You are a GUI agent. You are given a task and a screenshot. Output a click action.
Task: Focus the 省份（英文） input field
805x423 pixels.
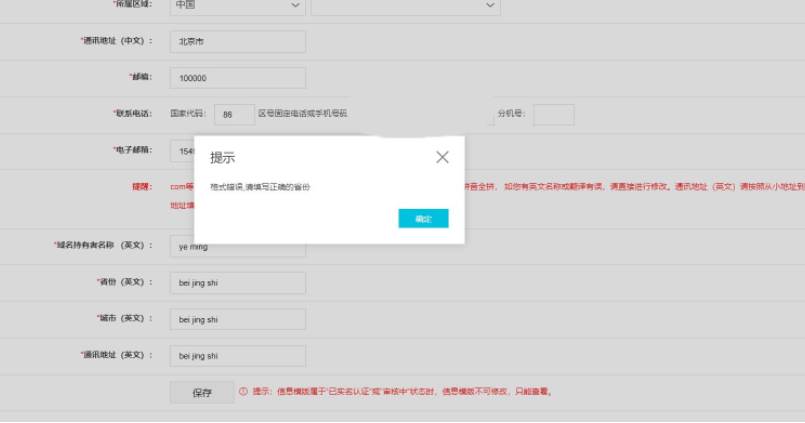pyautogui.click(x=237, y=283)
